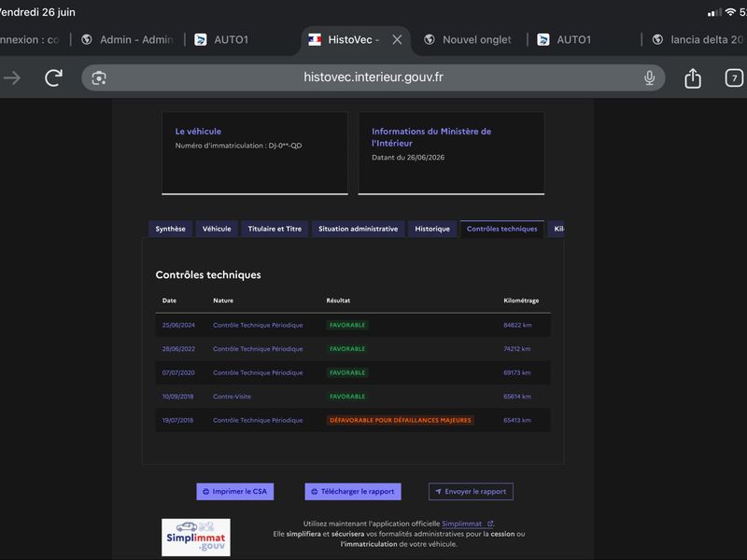The width and height of the screenshot is (747, 560).
Task: Open the visual search camera icon in the address bar
Action: coord(99,77)
